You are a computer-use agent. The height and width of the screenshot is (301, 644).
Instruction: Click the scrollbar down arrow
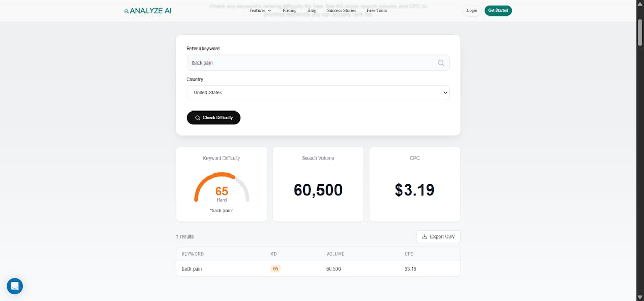640,297
